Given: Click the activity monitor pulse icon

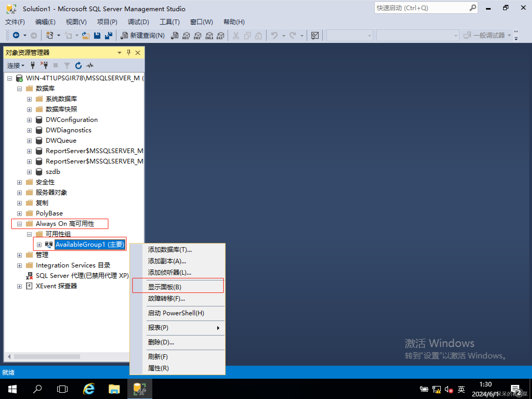Looking at the screenshot, I should click(x=90, y=65).
